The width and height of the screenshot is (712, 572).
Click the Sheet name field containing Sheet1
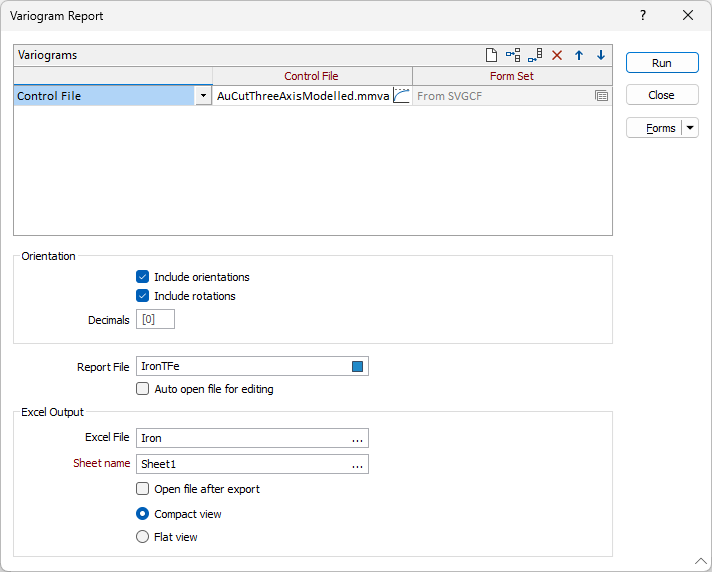(x=252, y=464)
